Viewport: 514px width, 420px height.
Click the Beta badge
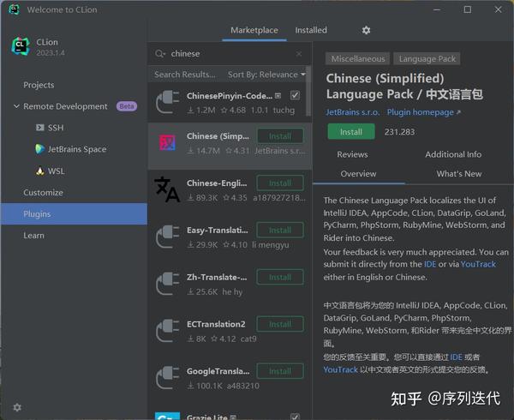click(x=127, y=106)
